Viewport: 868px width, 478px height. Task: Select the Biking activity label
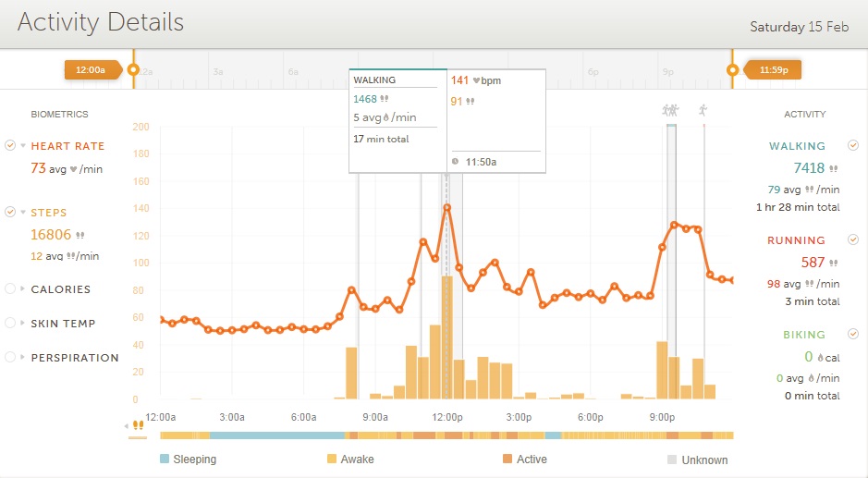coord(796,335)
